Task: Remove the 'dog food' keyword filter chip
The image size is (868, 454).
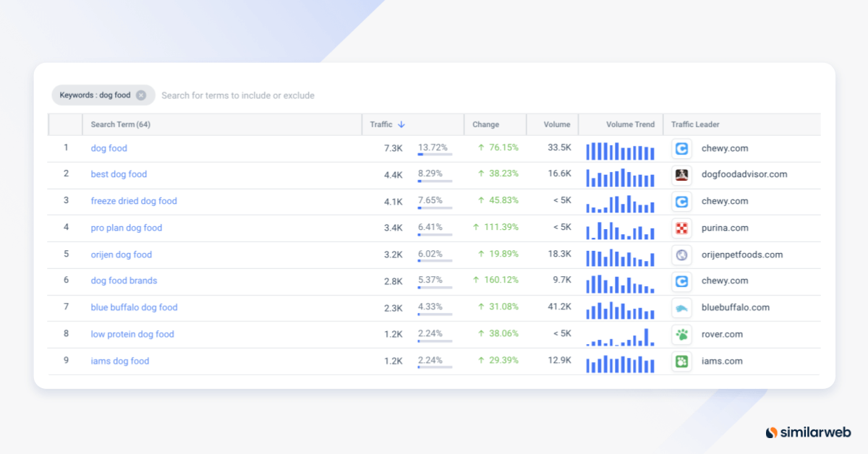Action: coord(141,95)
